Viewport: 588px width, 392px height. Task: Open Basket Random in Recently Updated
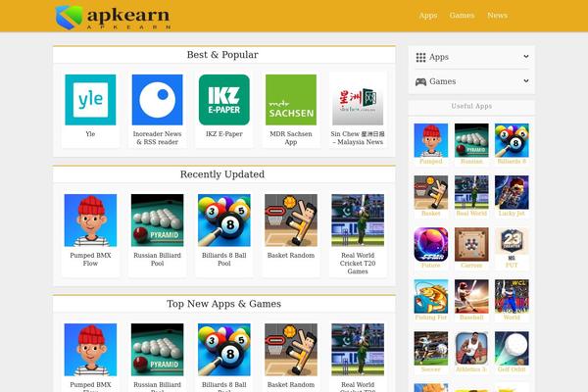click(291, 220)
